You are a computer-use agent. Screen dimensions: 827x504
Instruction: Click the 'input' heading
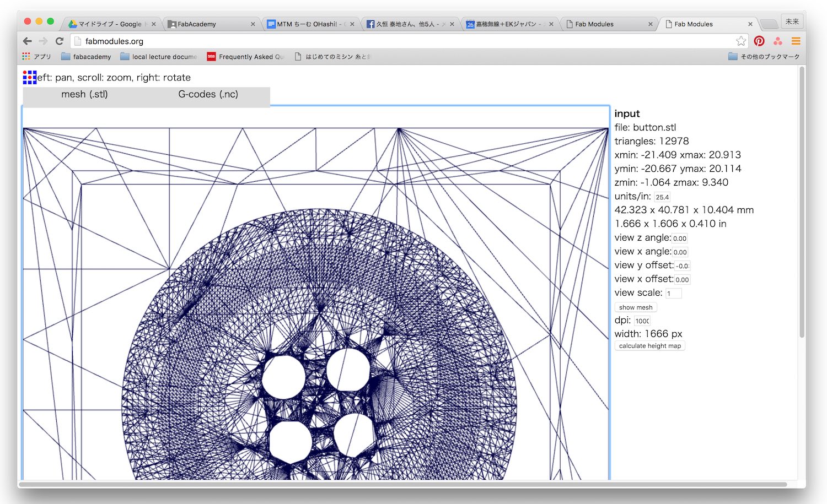tap(627, 113)
